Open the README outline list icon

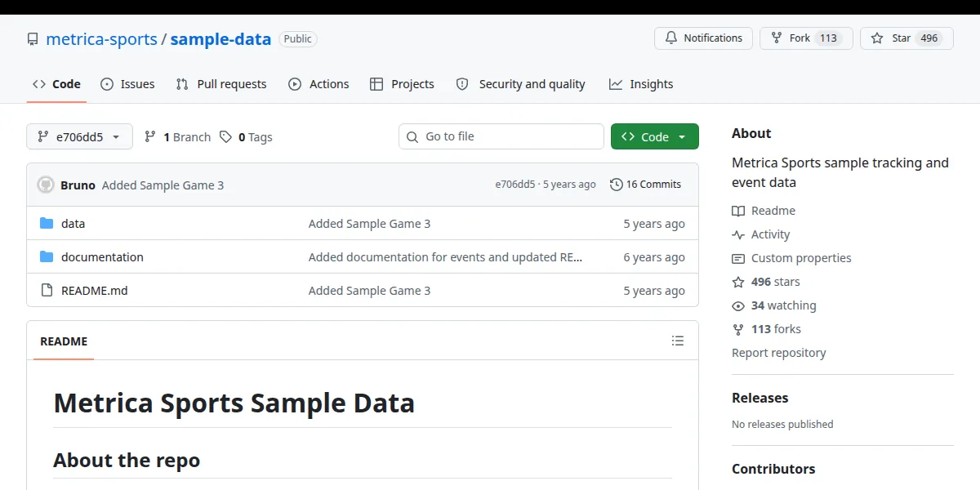coord(677,341)
